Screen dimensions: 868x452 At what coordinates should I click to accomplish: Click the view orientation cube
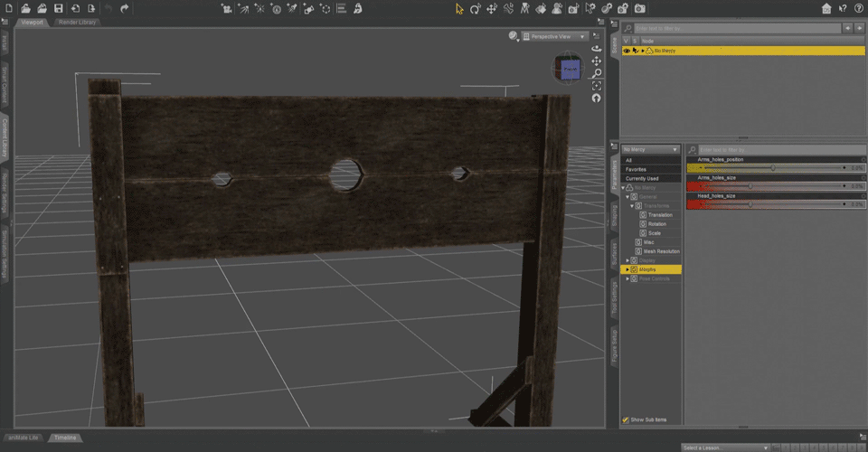[569, 69]
